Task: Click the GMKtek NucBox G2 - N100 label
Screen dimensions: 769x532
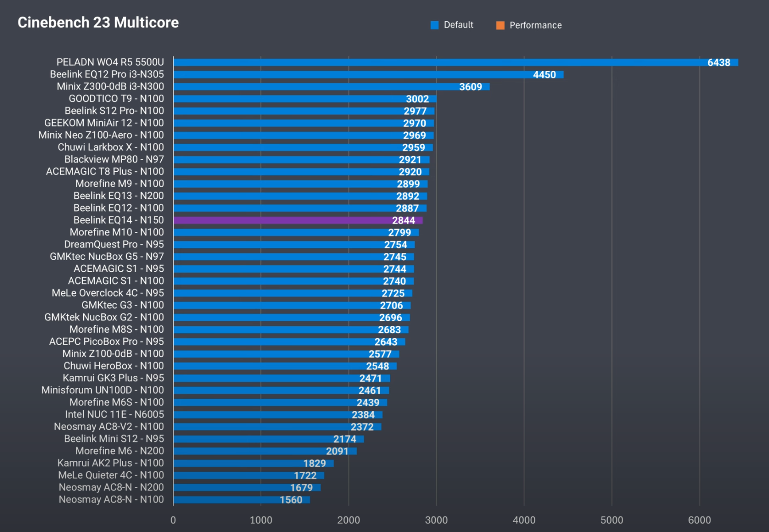Action: (x=104, y=317)
